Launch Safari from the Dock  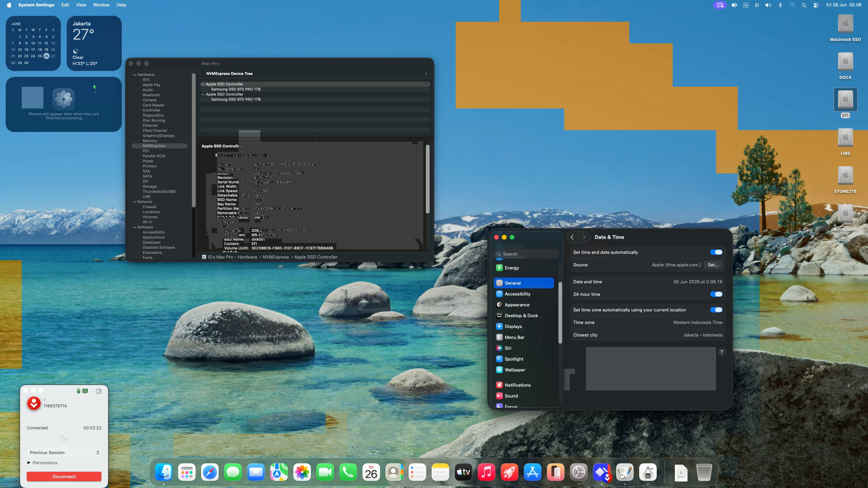point(210,472)
